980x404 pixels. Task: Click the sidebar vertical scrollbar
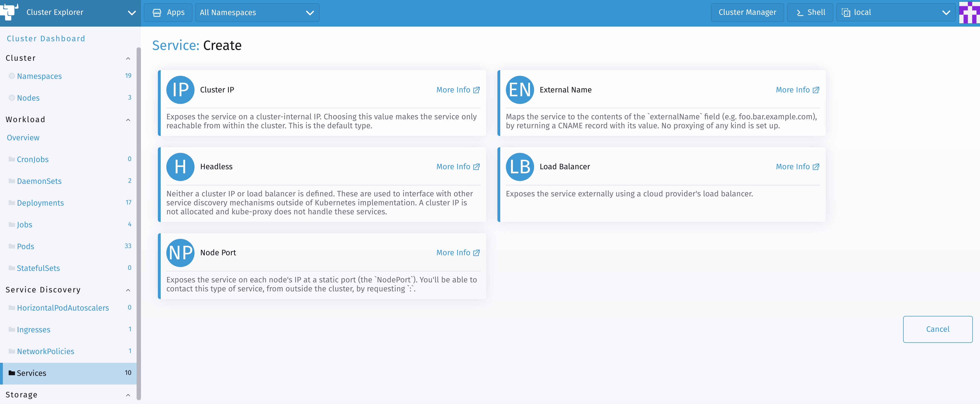138,224
